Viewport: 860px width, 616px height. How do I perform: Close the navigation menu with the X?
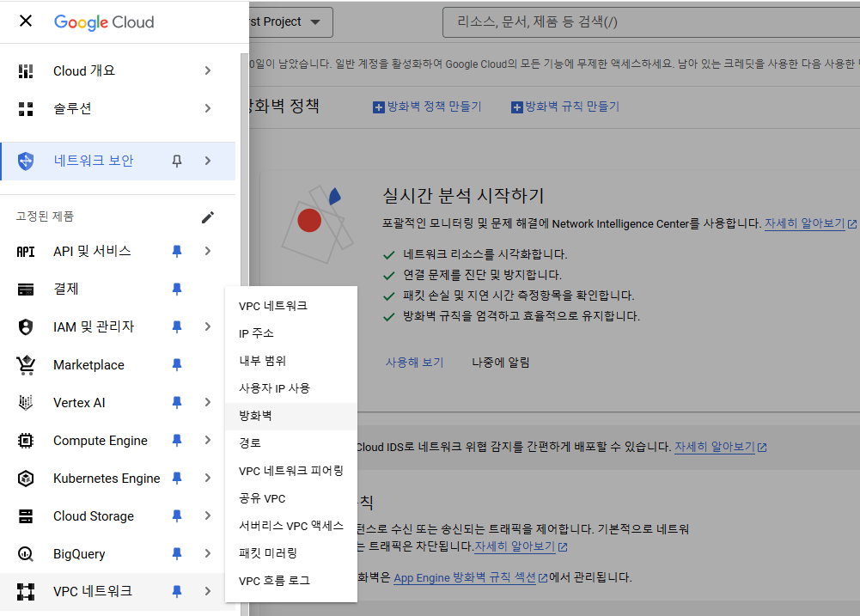coord(26,21)
